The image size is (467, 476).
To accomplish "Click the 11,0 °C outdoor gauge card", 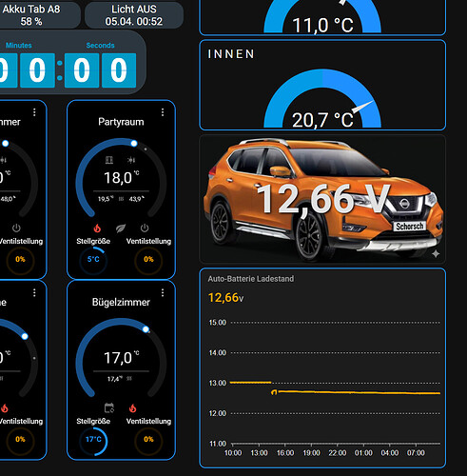I will (322, 17).
